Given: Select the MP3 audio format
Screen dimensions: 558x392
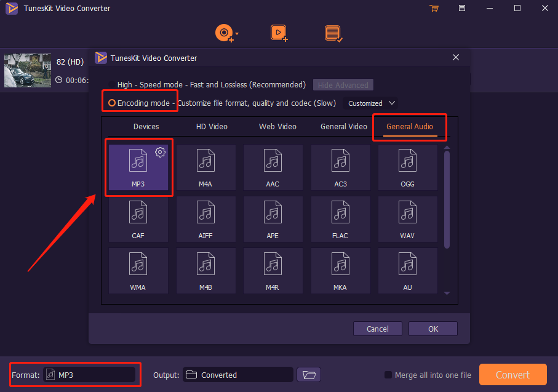Looking at the screenshot, I should [x=138, y=167].
